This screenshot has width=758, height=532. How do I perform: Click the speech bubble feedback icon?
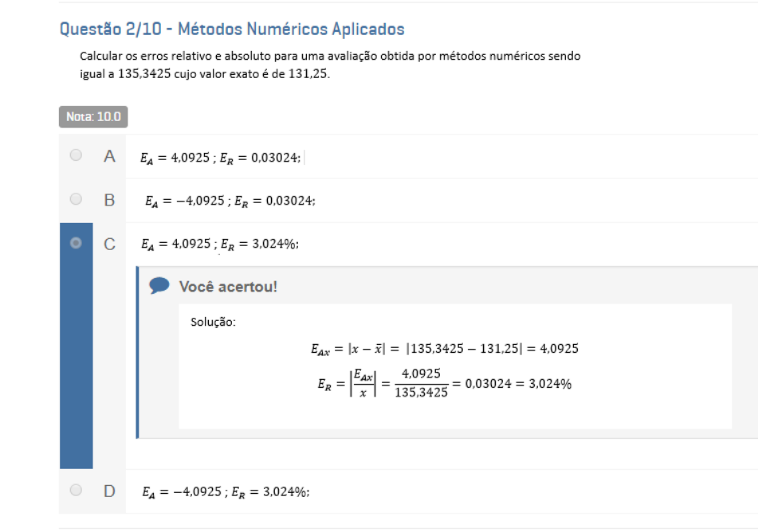click(159, 285)
